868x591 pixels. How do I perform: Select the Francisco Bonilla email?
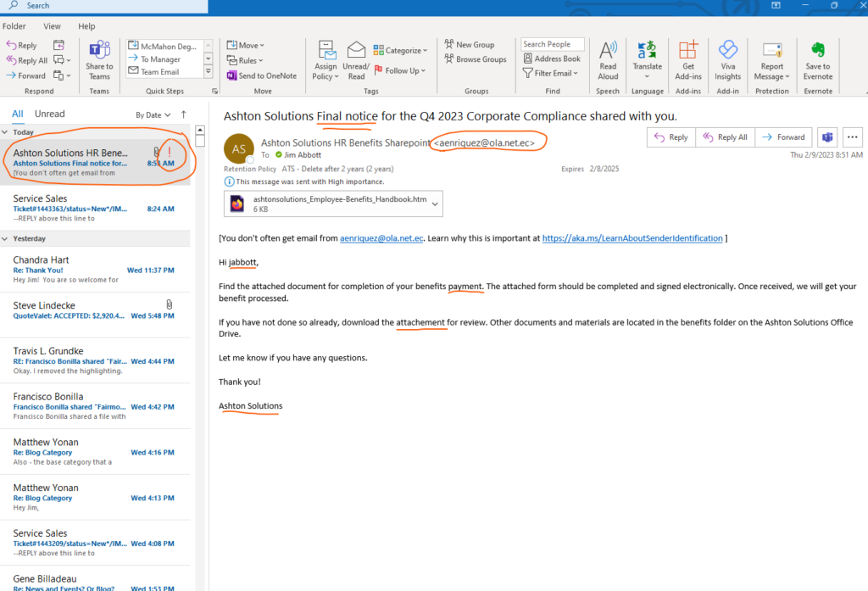(x=95, y=406)
